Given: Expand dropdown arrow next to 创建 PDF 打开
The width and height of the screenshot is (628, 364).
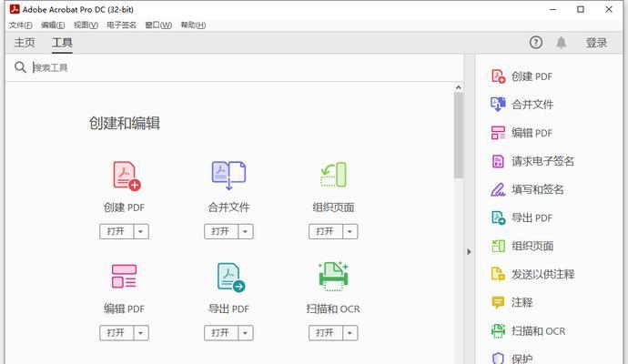Looking at the screenshot, I should tap(140, 231).
